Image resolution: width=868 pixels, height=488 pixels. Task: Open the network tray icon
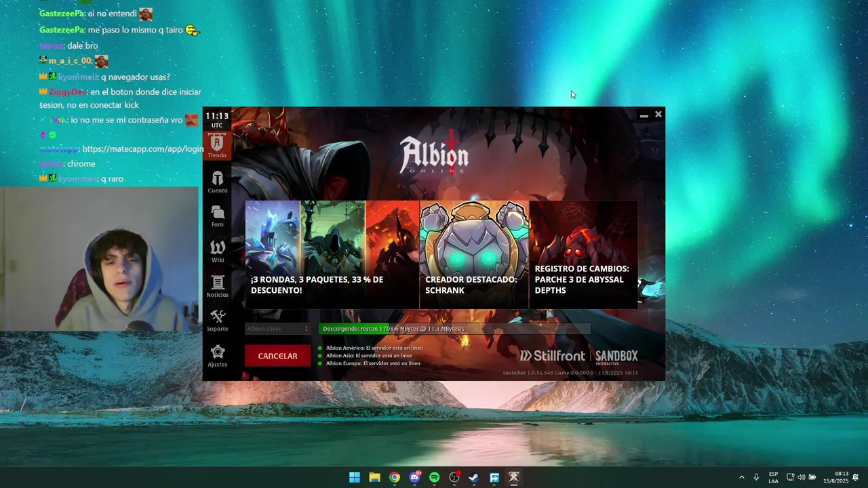(790, 477)
